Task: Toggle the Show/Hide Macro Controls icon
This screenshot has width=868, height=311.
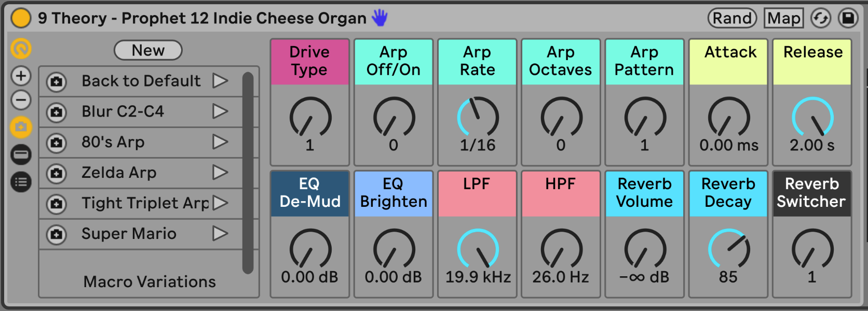Action: tap(21, 49)
